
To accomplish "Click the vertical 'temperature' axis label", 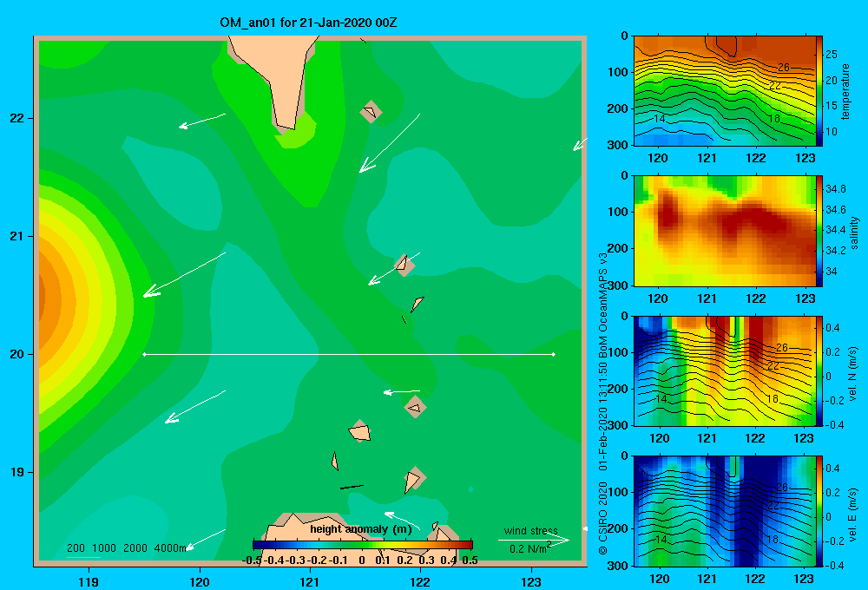I will [x=845, y=91].
